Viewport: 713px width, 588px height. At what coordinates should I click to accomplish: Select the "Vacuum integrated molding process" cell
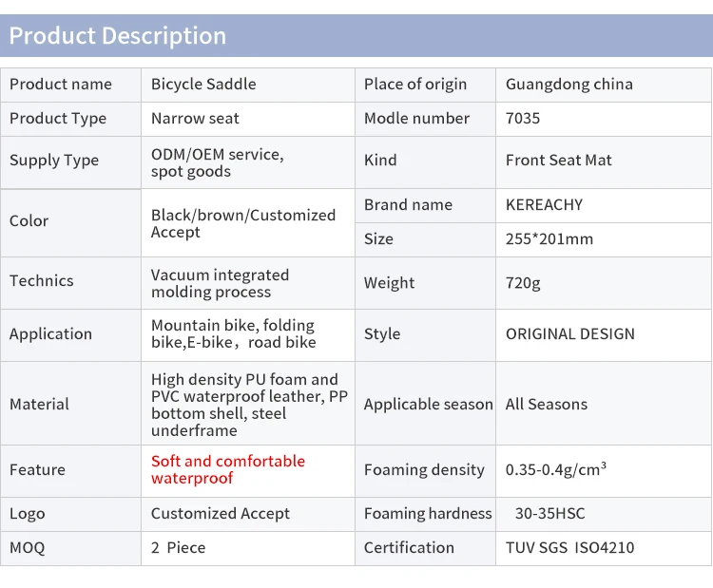coord(220,283)
